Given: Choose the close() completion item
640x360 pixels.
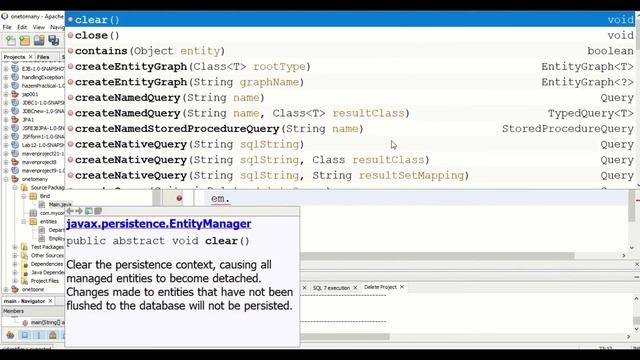Looking at the screenshot, I should [x=350, y=35].
